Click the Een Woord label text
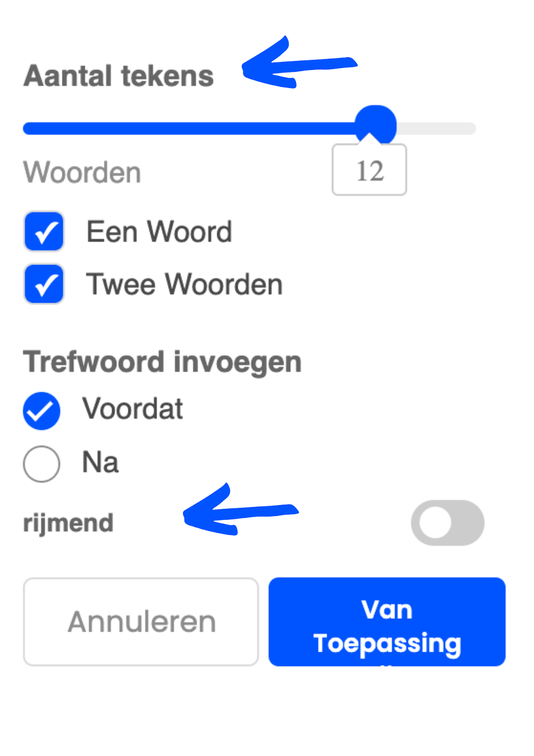This screenshot has width=534, height=756. [x=159, y=232]
